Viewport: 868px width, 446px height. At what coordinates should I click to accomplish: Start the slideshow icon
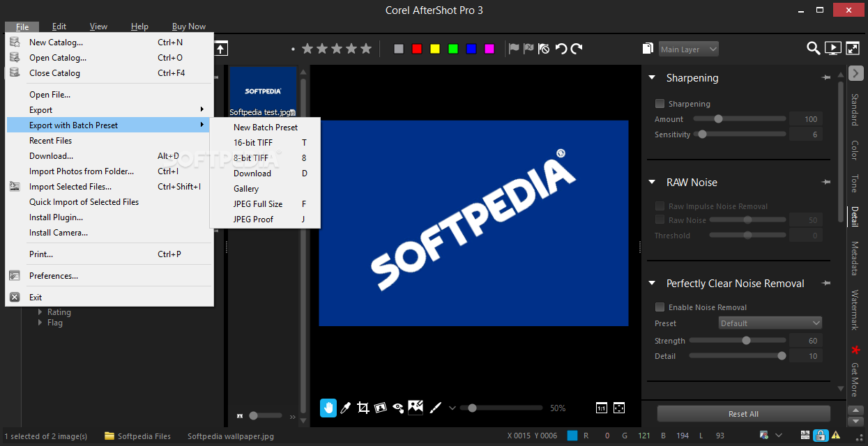832,49
